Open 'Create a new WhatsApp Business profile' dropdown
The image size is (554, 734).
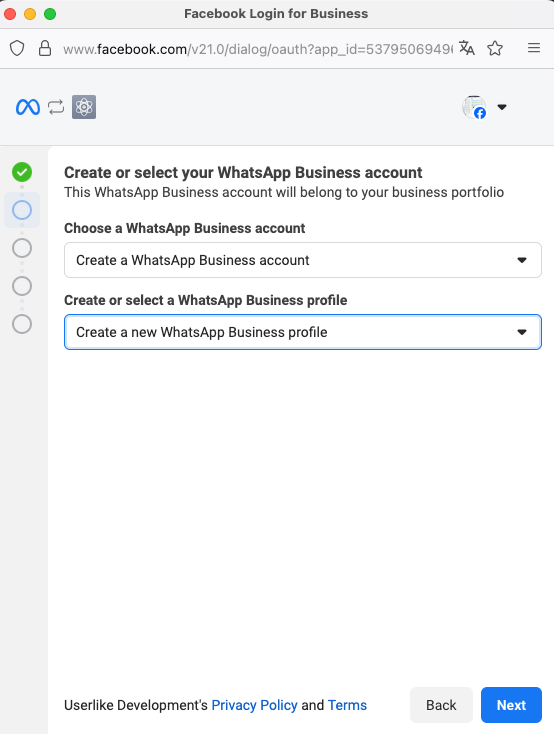(x=303, y=332)
